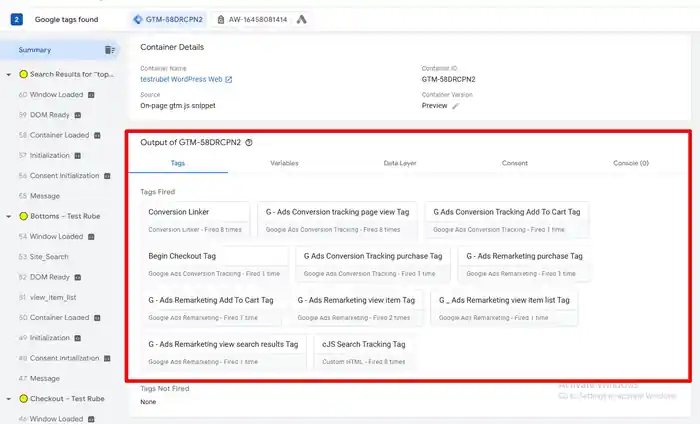This screenshot has width=700, height=424.
Task: Open G _ Ads Remarketing view item list Tag
Action: pos(504,308)
